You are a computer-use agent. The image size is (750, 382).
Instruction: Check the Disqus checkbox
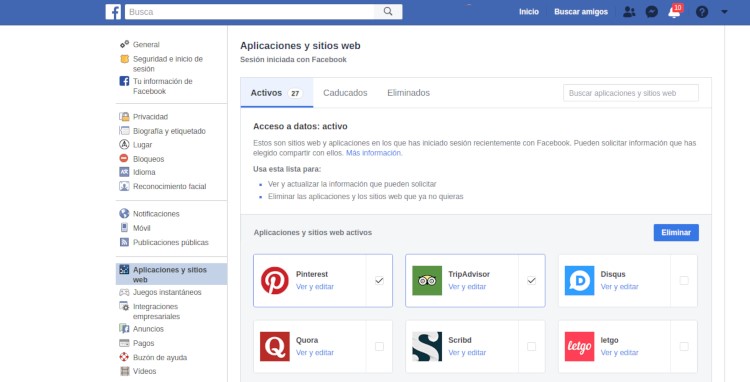684,281
